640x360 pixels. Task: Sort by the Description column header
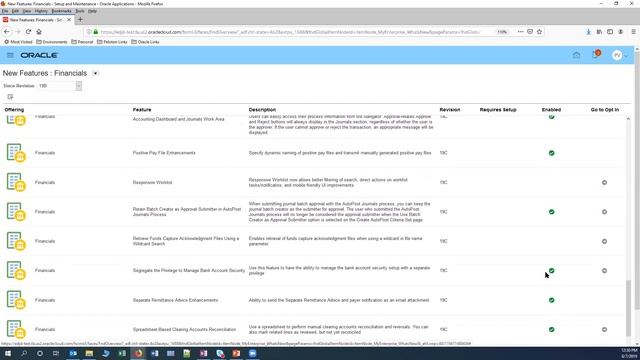[262, 110]
